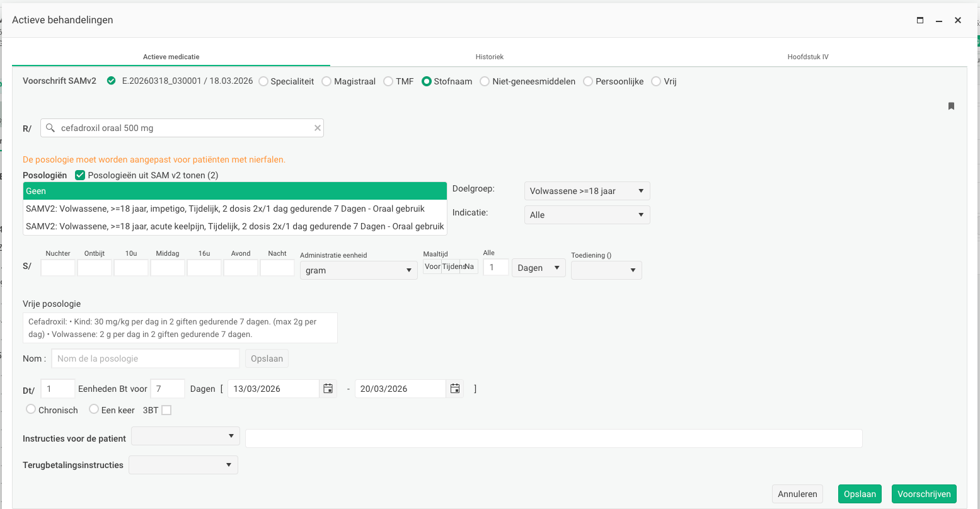Maximize the Actieve behandelingen window
The image size is (980, 509).
(x=920, y=20)
